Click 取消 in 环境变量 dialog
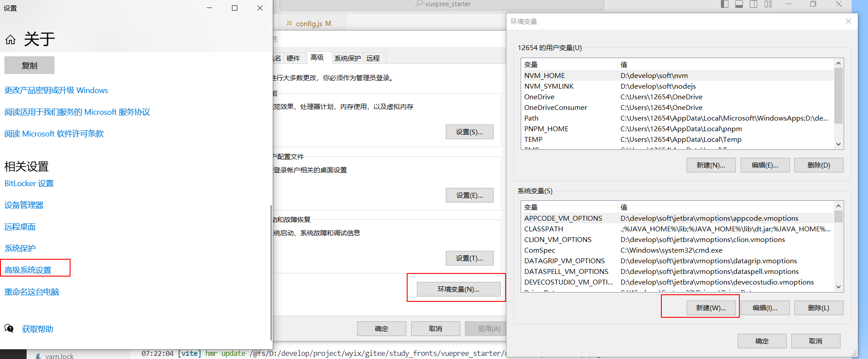 [816, 341]
